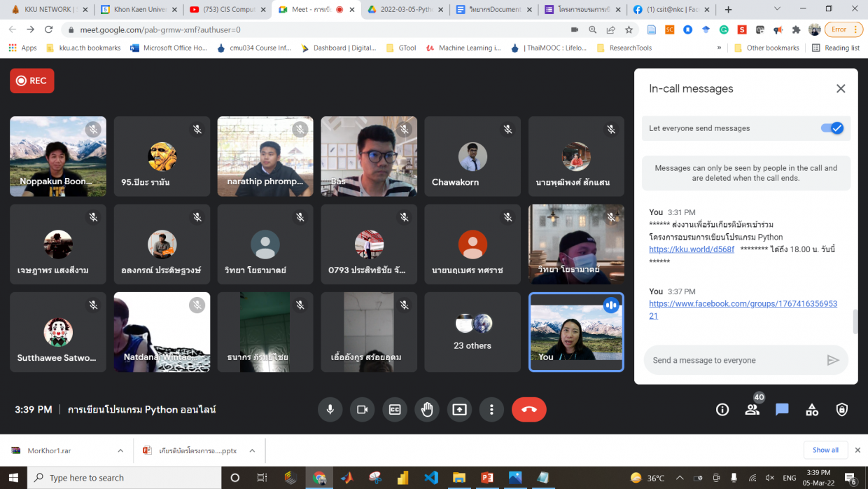Click the Show all downloads button
The width and height of the screenshot is (868, 489).
pos(825,450)
